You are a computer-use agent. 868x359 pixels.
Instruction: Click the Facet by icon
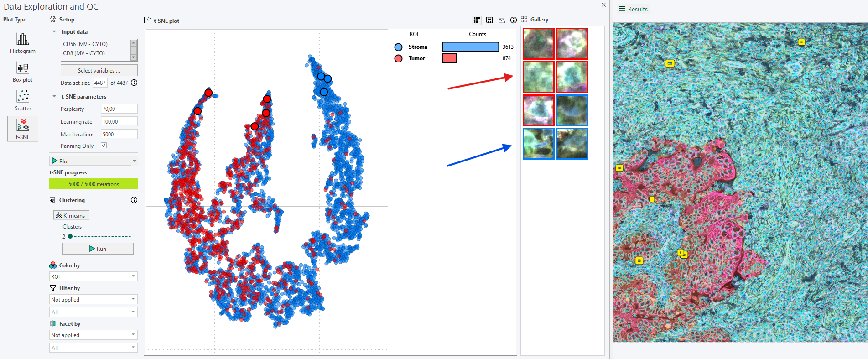(53, 323)
